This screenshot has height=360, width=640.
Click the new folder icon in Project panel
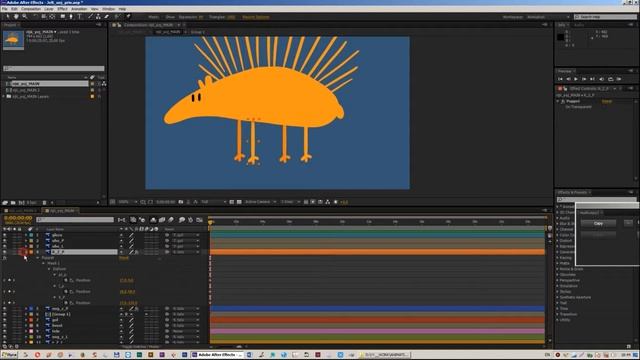[13, 202]
